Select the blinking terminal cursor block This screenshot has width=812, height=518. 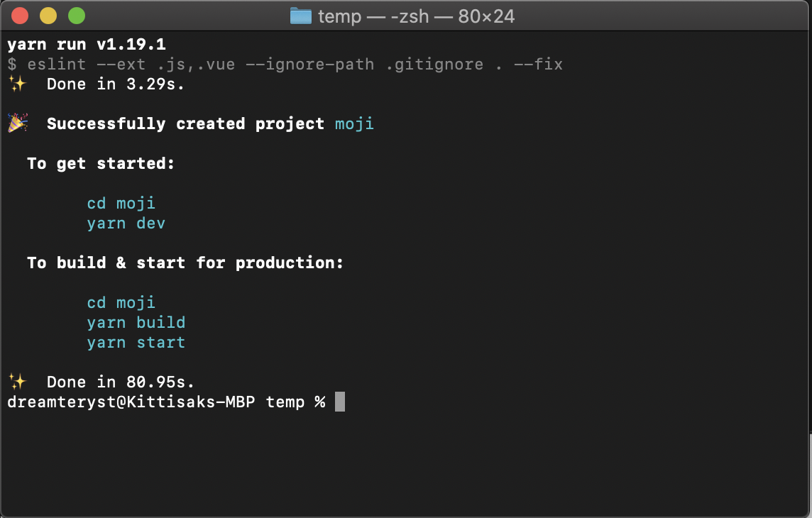pos(341,402)
